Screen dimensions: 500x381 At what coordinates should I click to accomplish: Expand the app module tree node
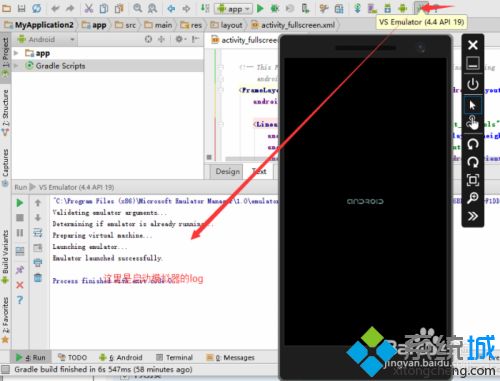click(16, 53)
